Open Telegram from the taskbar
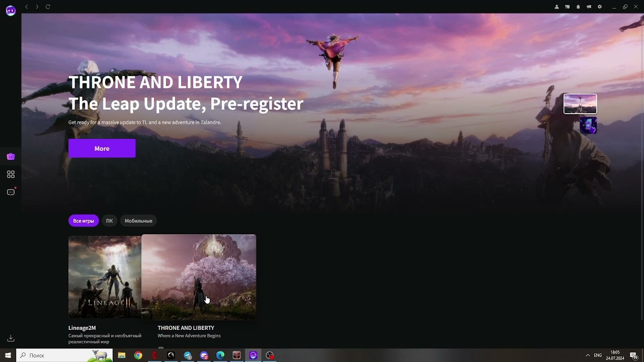Image resolution: width=644 pixels, height=362 pixels. (x=188, y=355)
